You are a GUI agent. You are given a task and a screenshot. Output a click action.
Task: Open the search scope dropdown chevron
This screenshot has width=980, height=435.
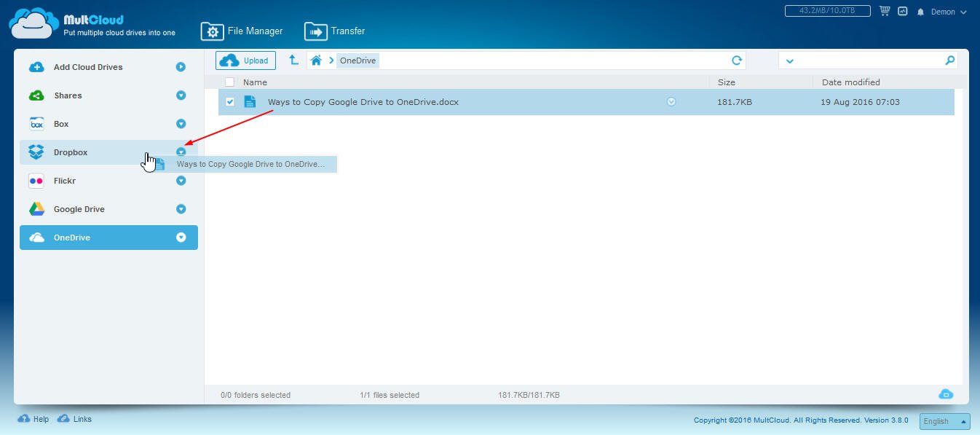790,61
